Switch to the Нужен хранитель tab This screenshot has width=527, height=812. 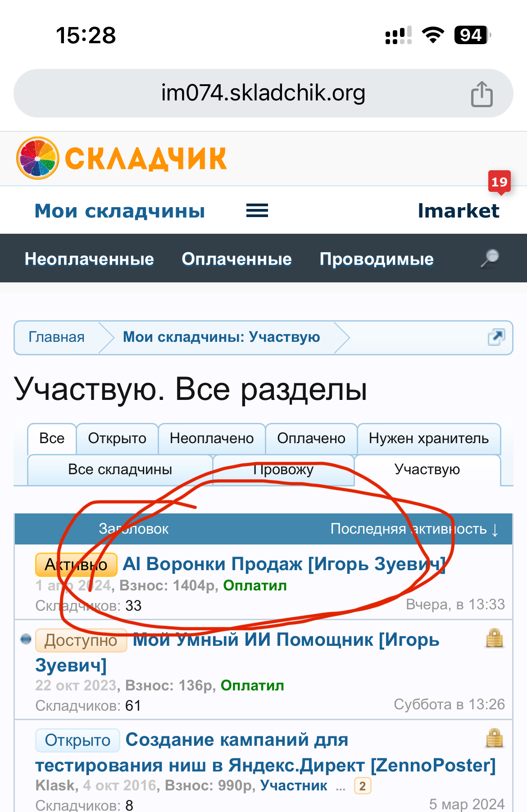click(x=429, y=438)
